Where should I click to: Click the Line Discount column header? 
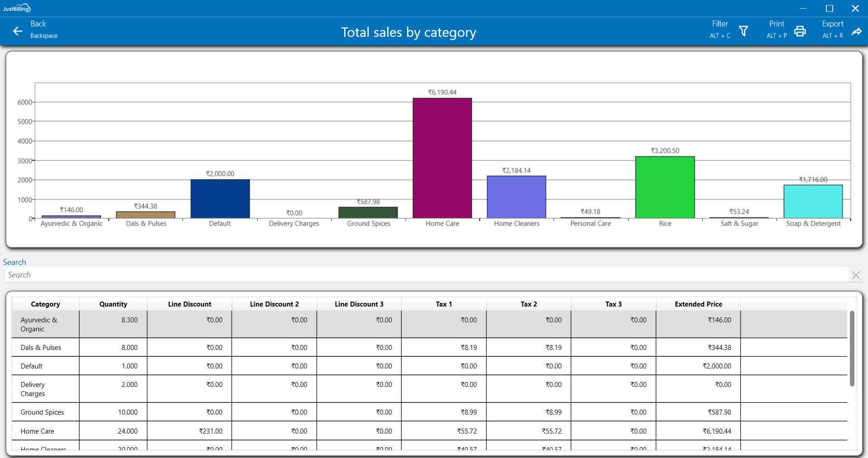click(x=190, y=304)
